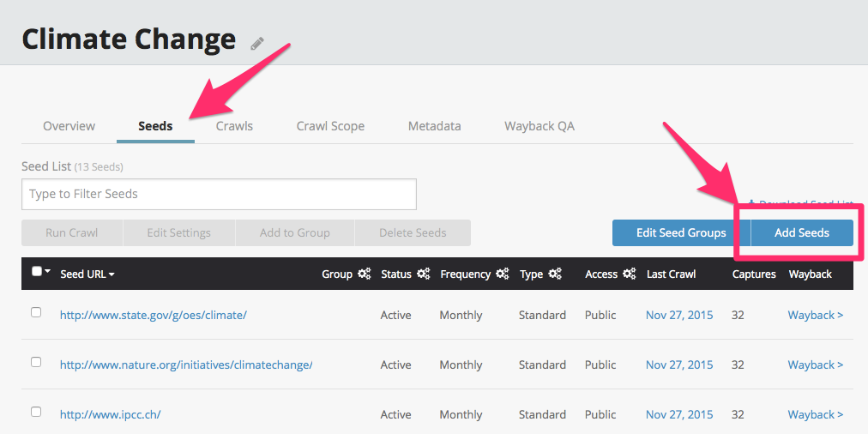Click the pencil icon beside Climate Change title

[x=257, y=43]
